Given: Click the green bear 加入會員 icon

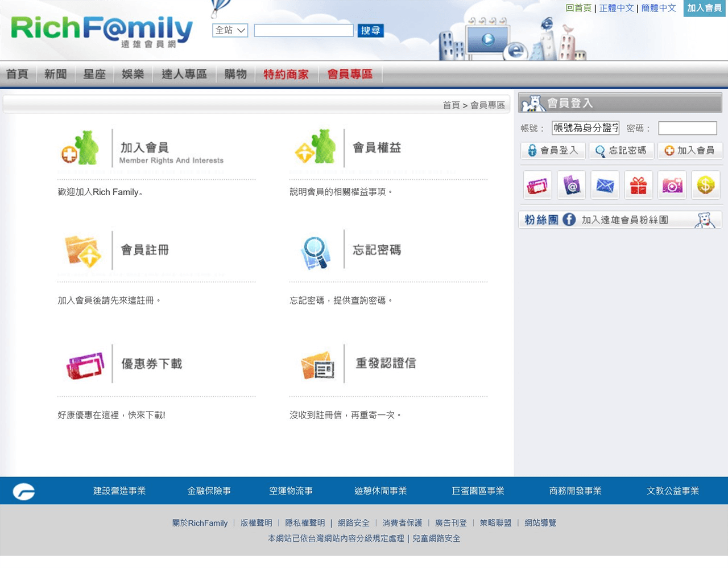Looking at the screenshot, I should 80,148.
